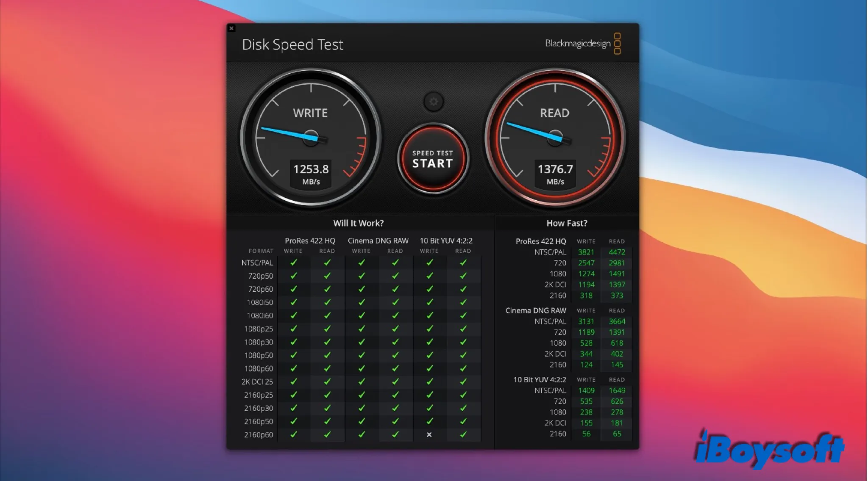Click the 10 Bit YUV 4:2:2 column header
The width and height of the screenshot is (868, 481).
coord(446,240)
